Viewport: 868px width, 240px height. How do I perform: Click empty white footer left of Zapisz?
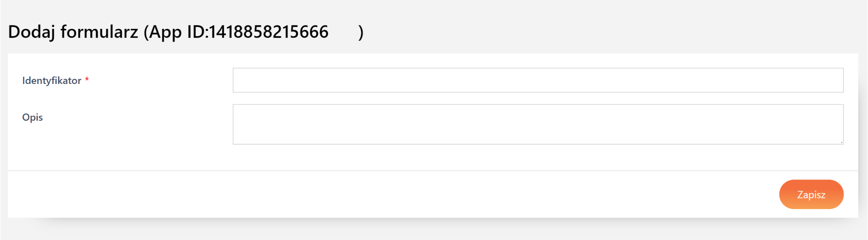click(x=381, y=195)
